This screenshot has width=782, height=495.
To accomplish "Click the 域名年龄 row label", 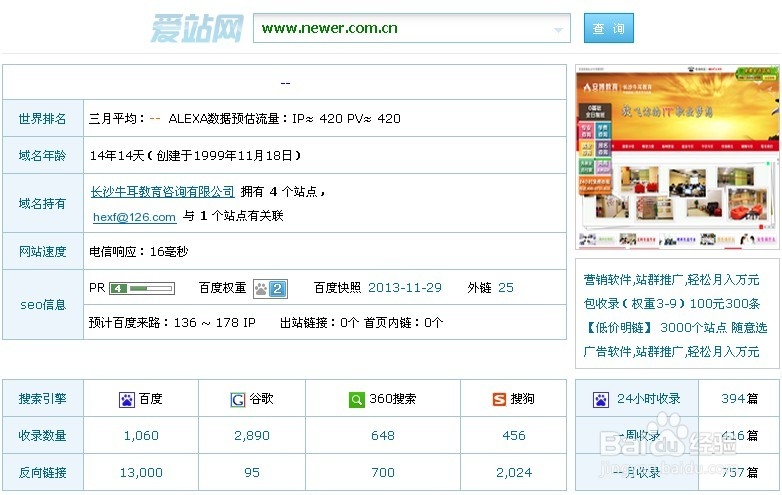I will [x=42, y=156].
